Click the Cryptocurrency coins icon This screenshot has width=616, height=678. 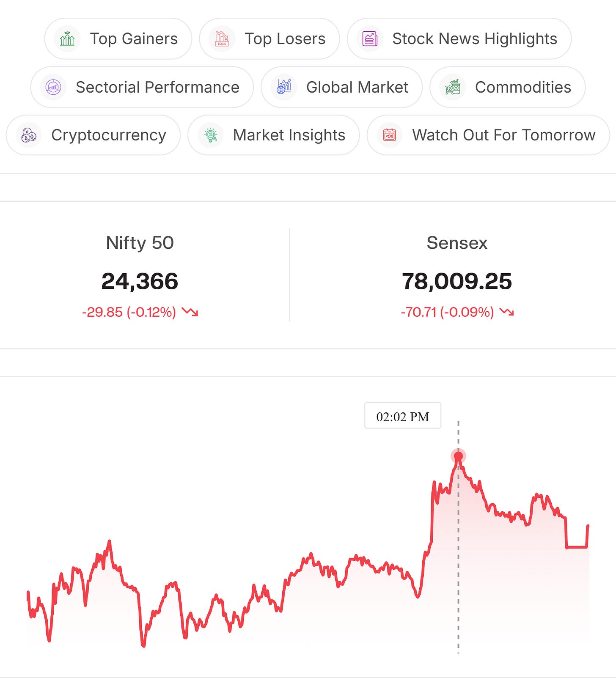pyautogui.click(x=29, y=135)
